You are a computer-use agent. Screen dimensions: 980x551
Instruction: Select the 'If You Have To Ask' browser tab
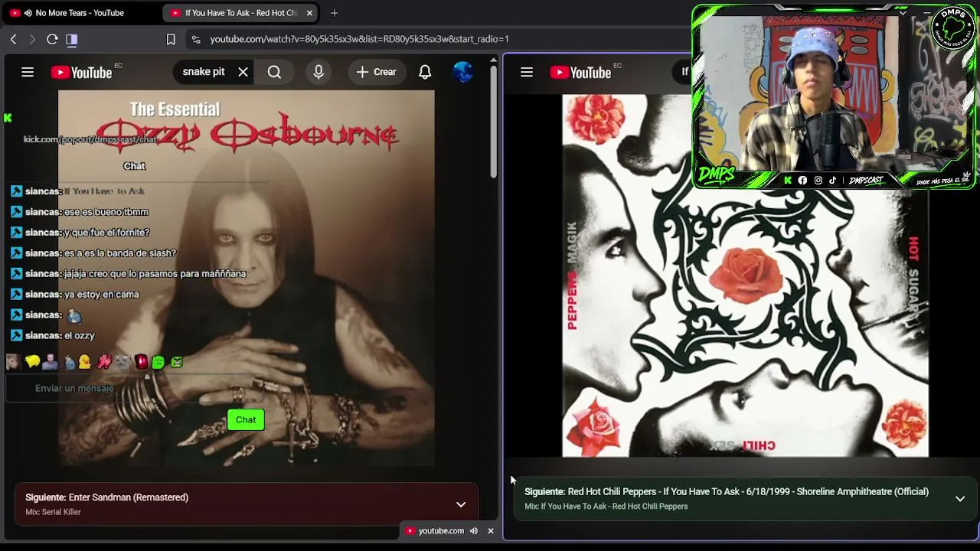(x=240, y=13)
